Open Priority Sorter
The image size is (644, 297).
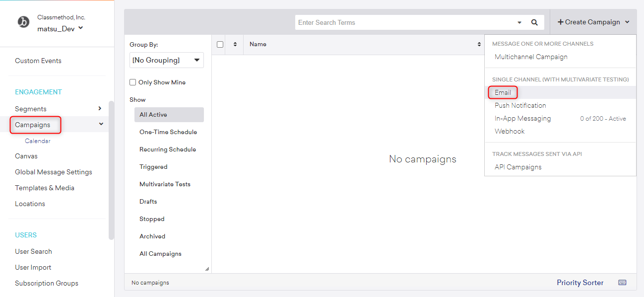point(580,283)
